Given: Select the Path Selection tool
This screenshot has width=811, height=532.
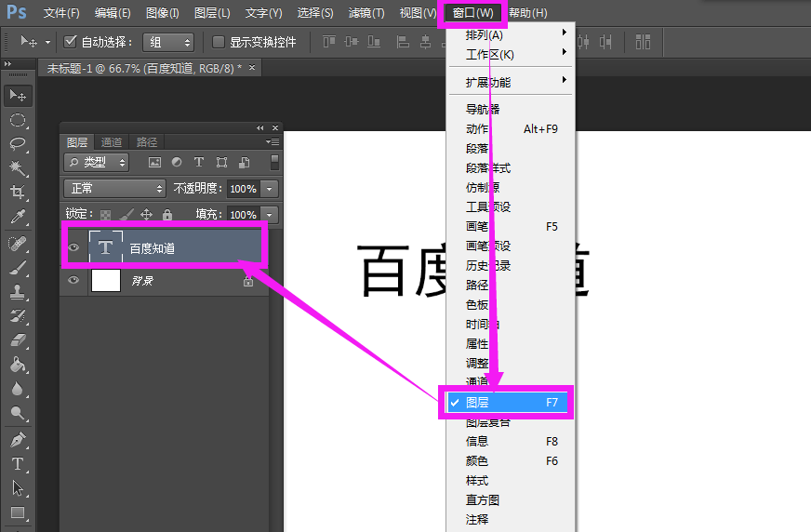Looking at the screenshot, I should (x=18, y=488).
